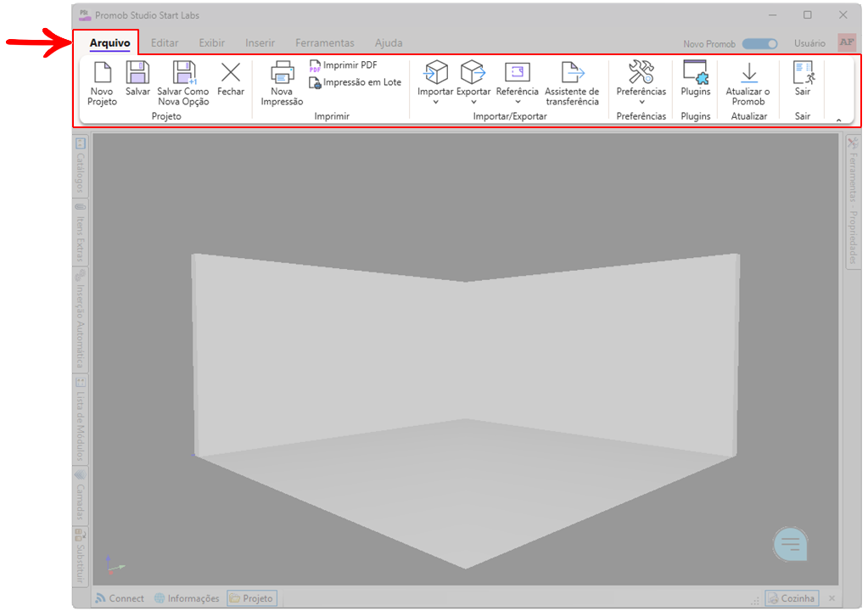Exit using the Sair icon
868x611 pixels.
point(803,72)
